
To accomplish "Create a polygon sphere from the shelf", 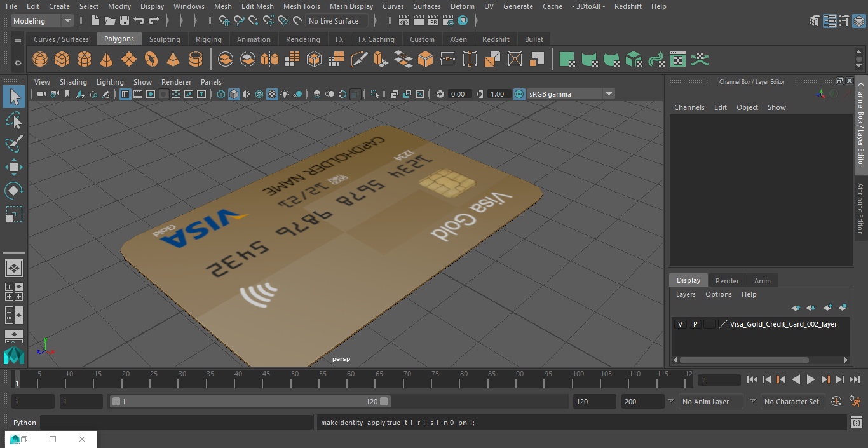I will point(40,60).
